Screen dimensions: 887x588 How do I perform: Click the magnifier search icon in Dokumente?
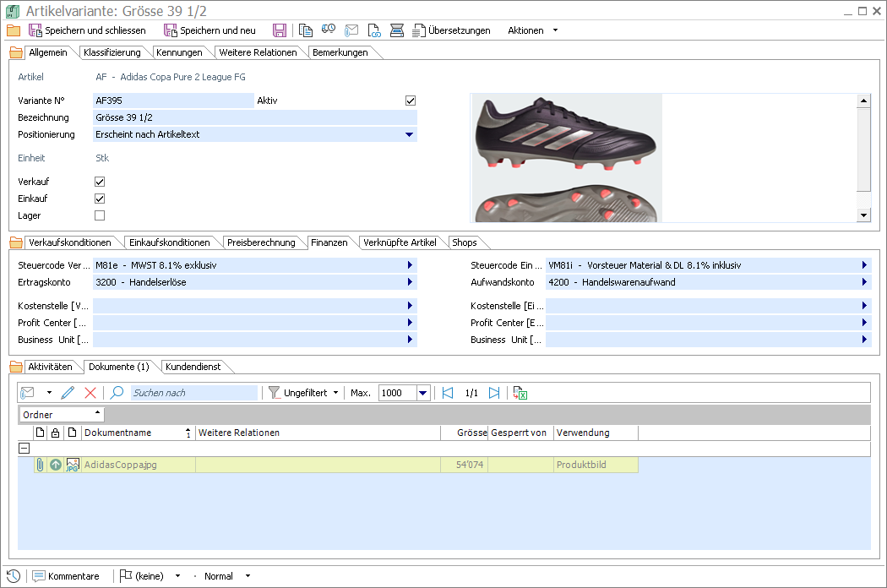pyautogui.click(x=117, y=393)
